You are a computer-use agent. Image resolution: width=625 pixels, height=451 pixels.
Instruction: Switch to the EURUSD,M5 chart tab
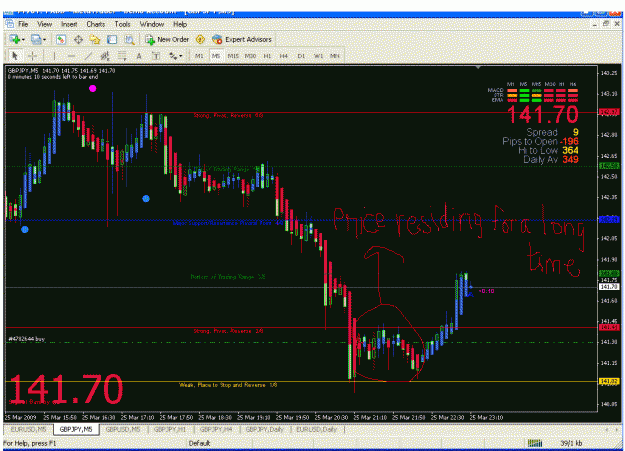point(28,429)
